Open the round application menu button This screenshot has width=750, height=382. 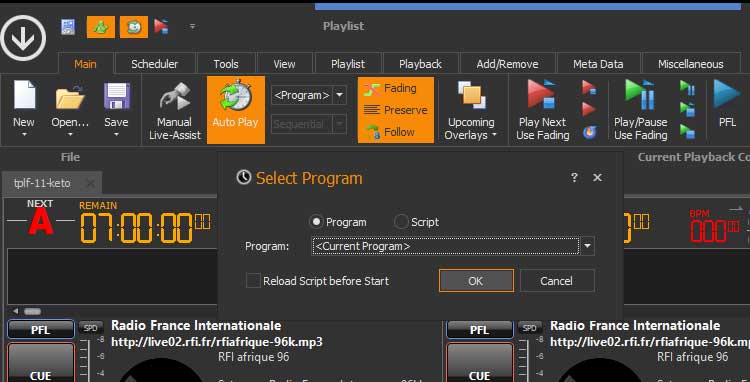pyautogui.click(x=23, y=38)
